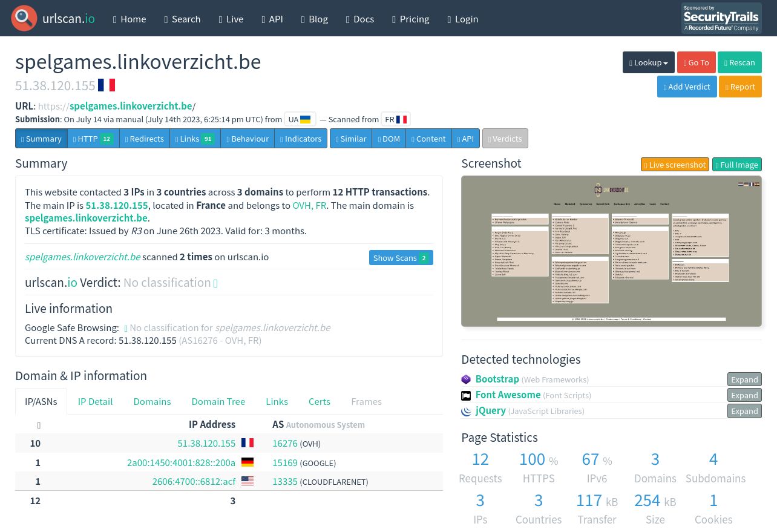The image size is (777, 532).
Task: Switch to the Links tab under Domain & IP
Action: click(277, 401)
